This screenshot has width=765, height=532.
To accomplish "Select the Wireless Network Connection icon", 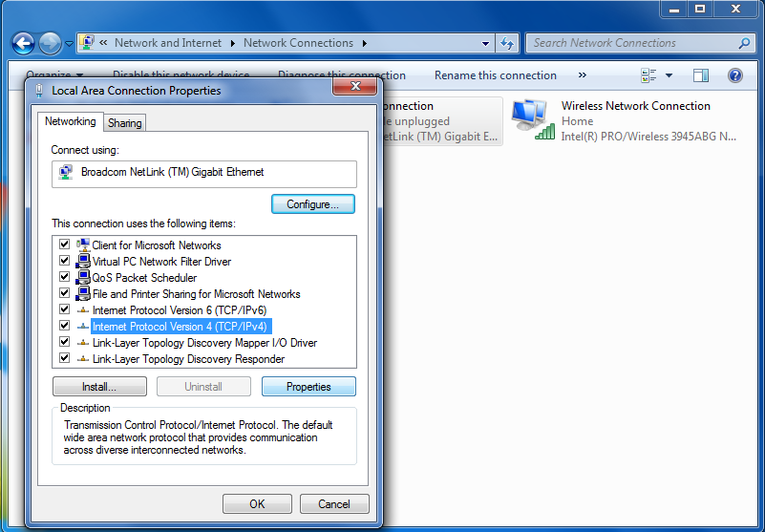I will (533, 119).
